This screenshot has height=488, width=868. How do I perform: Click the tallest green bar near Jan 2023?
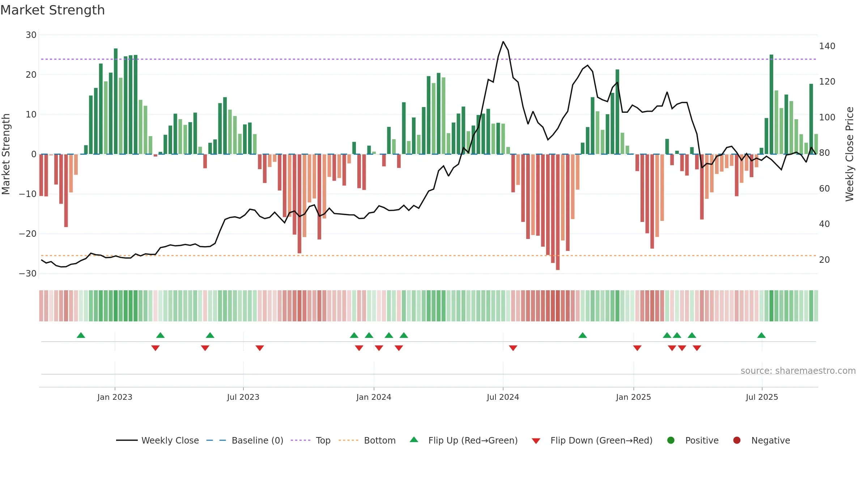point(116,101)
